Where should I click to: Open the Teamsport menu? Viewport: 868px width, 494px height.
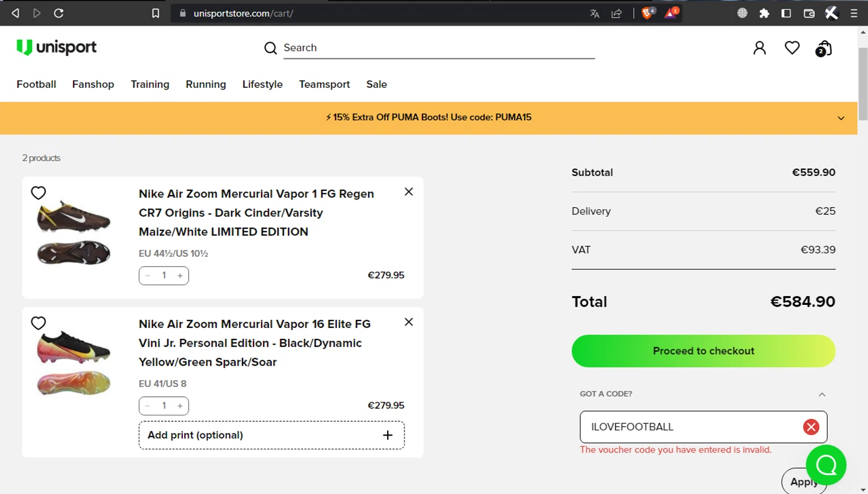325,84
